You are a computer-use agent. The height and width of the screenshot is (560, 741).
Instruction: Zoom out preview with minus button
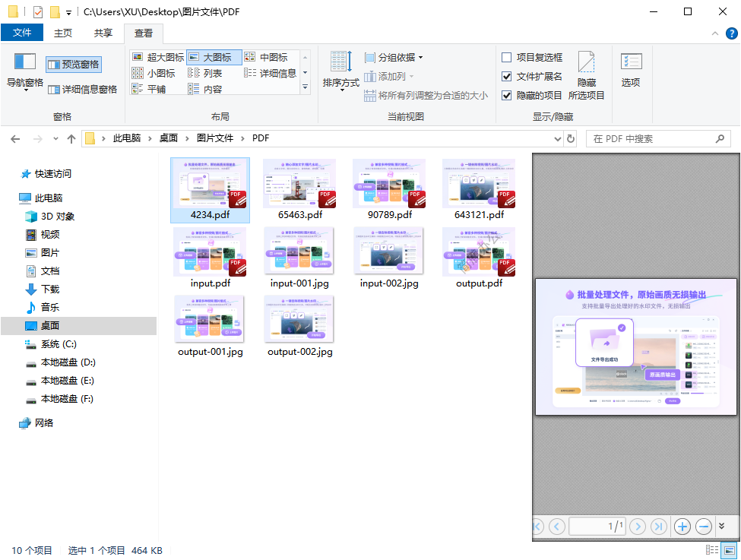pyautogui.click(x=704, y=527)
